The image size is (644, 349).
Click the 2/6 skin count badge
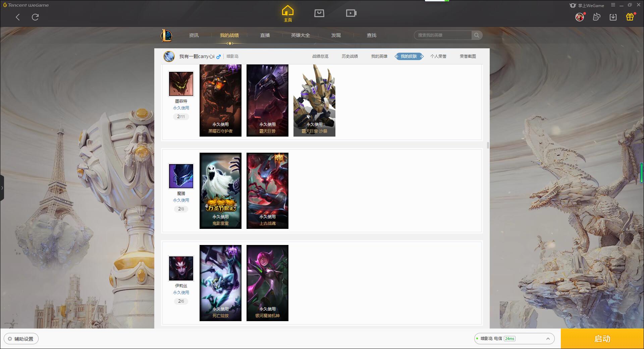coord(181,301)
